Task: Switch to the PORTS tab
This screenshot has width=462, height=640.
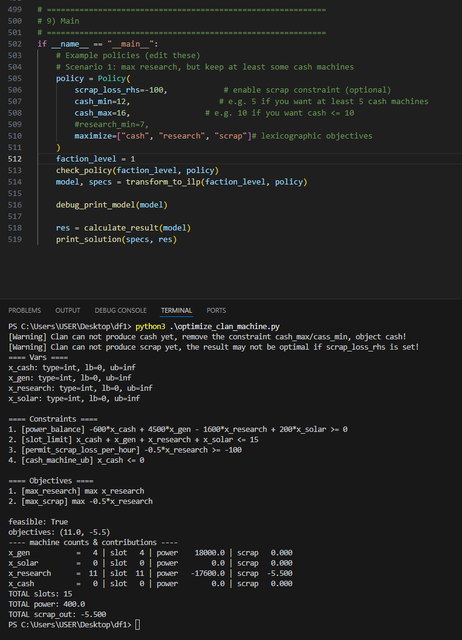Action: (216, 310)
